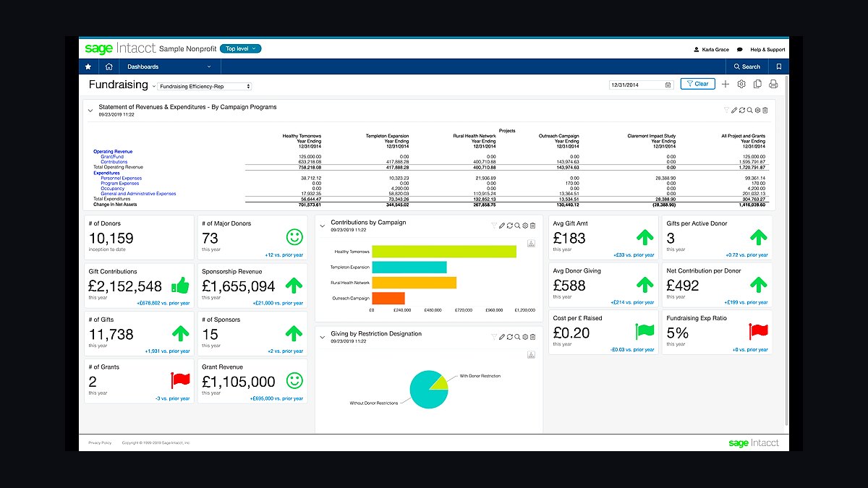
Task: Click the Search button in navigation bar
Action: tap(747, 67)
